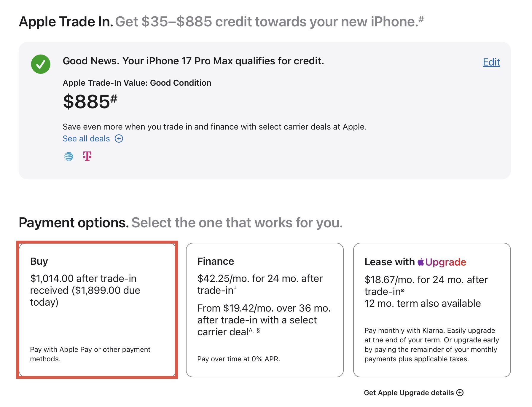Click the footnote symbol next to $885 value
Image resolution: width=532 pixels, height=407 pixels.
[x=114, y=98]
